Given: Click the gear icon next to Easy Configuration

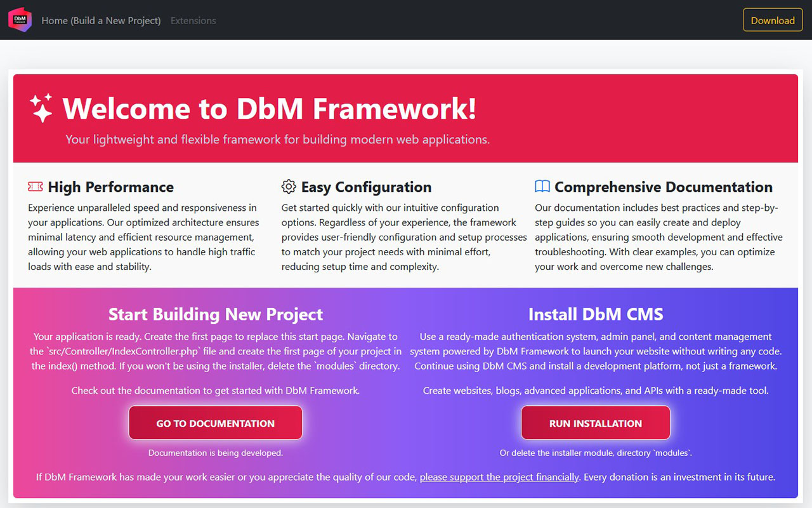Looking at the screenshot, I should pyautogui.click(x=289, y=186).
